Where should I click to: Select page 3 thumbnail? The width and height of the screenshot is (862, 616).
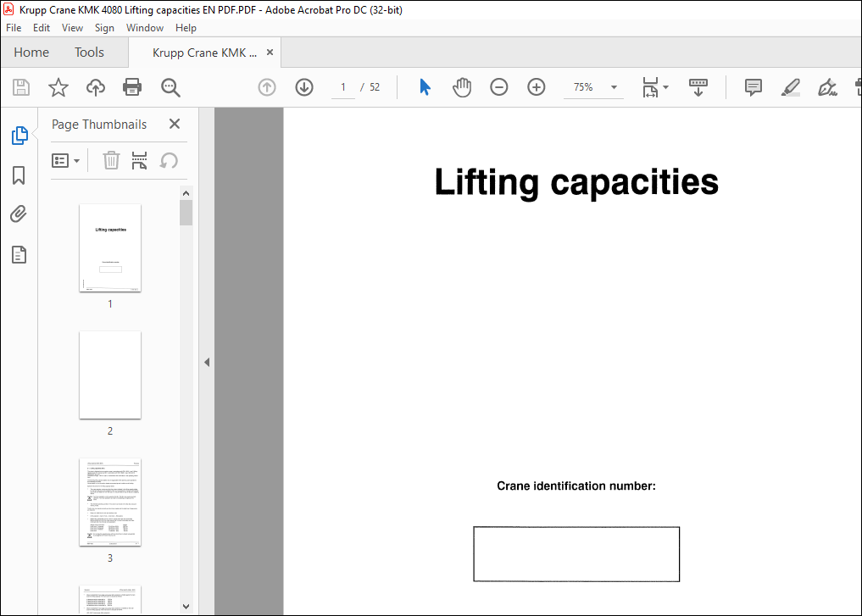(x=110, y=502)
